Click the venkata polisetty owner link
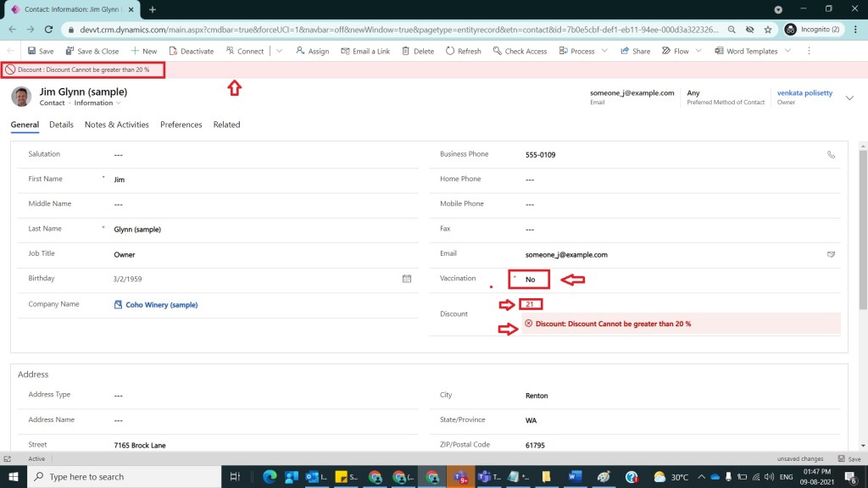 coord(805,93)
